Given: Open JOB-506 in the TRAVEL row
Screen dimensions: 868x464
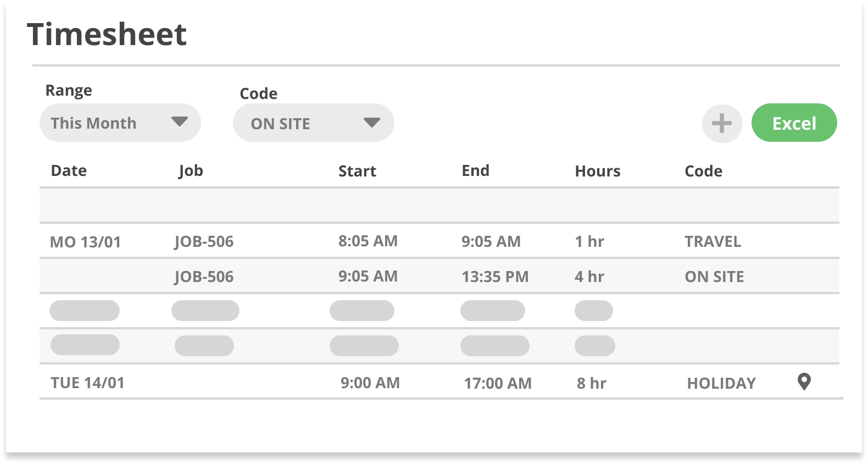Looking at the screenshot, I should pos(204,242).
